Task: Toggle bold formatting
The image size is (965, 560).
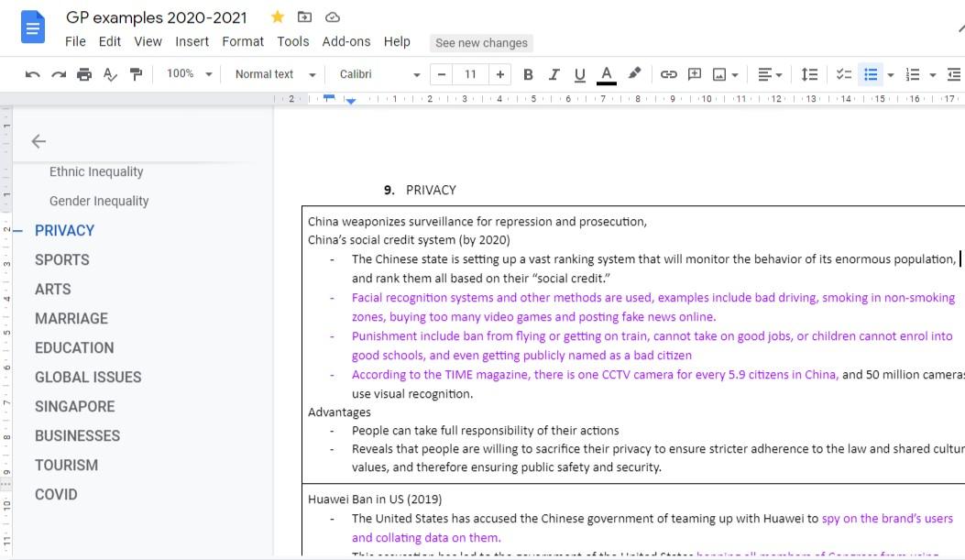Action: pyautogui.click(x=528, y=74)
